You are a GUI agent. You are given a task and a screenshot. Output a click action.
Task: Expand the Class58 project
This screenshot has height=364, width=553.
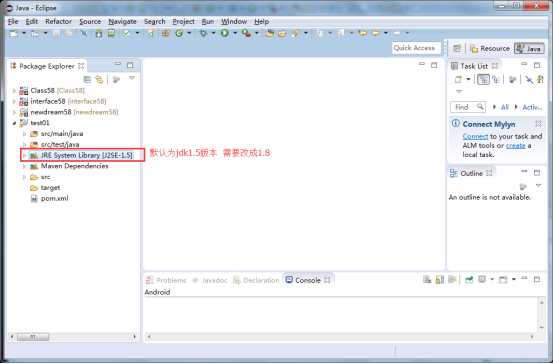pos(14,91)
